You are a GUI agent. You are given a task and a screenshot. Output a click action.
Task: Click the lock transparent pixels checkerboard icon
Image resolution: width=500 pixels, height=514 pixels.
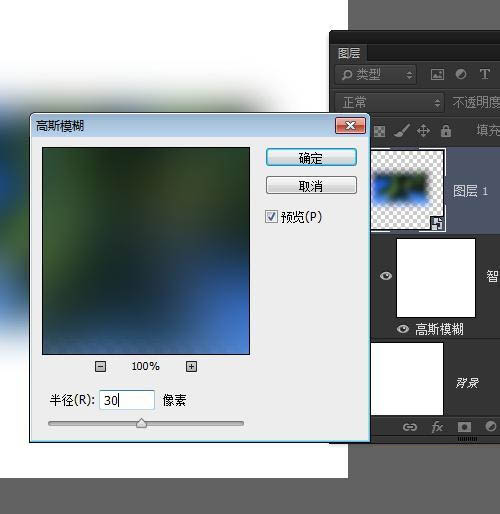click(379, 131)
